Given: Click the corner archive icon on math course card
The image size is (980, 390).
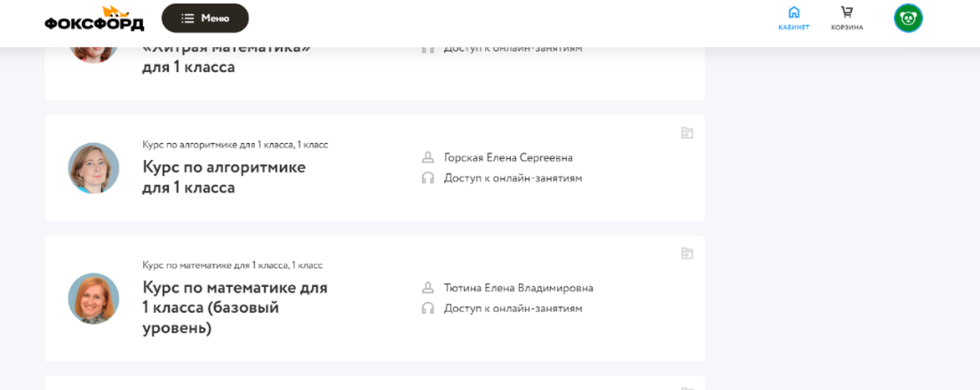Looking at the screenshot, I should tap(687, 253).
